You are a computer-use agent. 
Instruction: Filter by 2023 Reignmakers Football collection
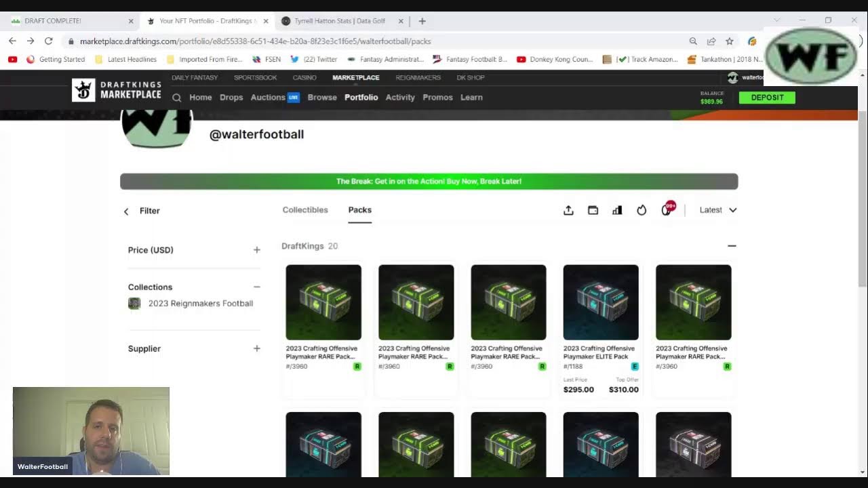(x=201, y=304)
